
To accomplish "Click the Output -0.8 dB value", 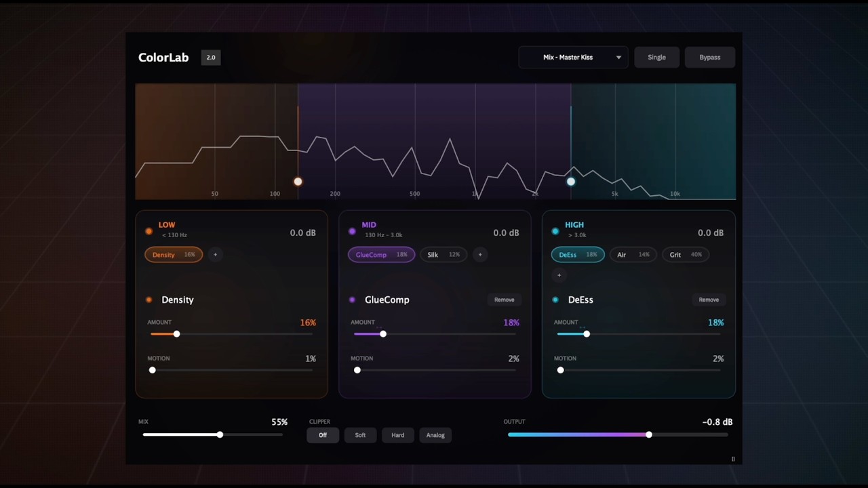I will (717, 422).
